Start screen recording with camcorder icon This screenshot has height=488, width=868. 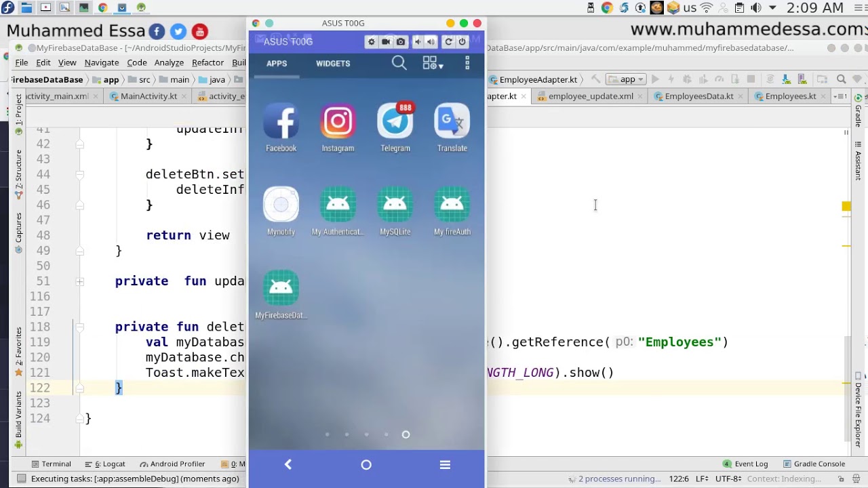point(386,42)
